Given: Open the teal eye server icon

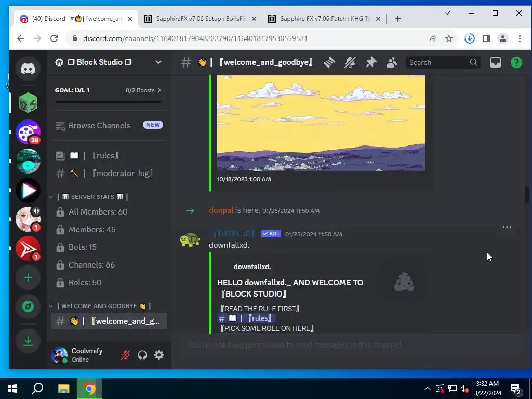Looking at the screenshot, I should (x=28, y=161).
